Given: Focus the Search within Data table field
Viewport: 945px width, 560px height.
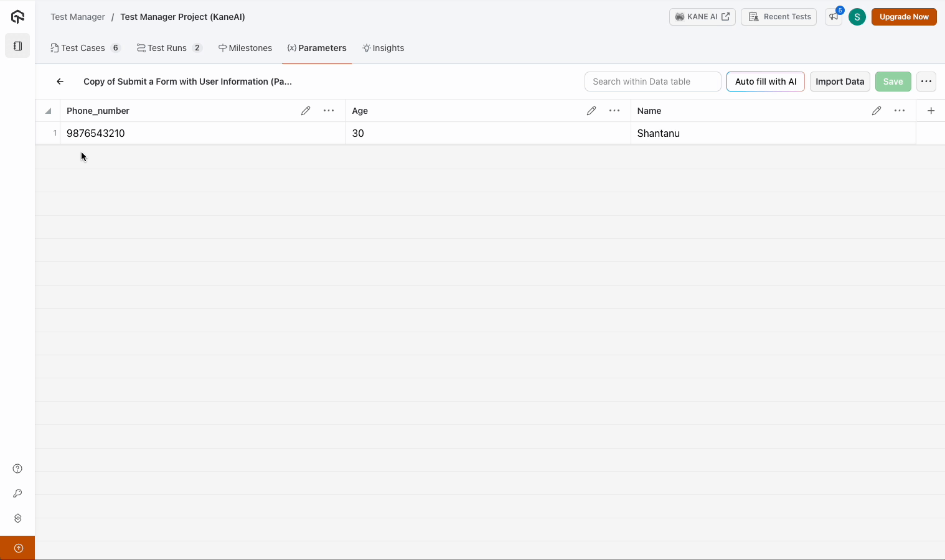Looking at the screenshot, I should tap(652, 82).
